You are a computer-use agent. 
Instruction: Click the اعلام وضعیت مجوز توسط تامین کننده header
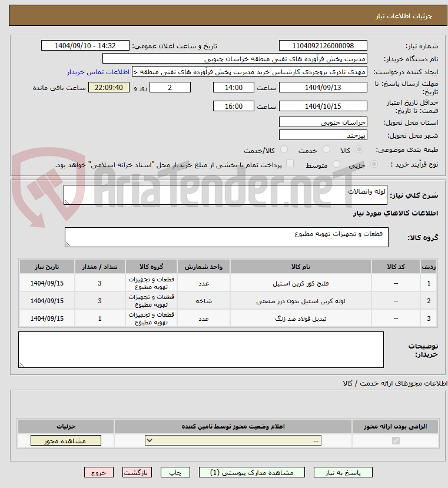pos(233,426)
